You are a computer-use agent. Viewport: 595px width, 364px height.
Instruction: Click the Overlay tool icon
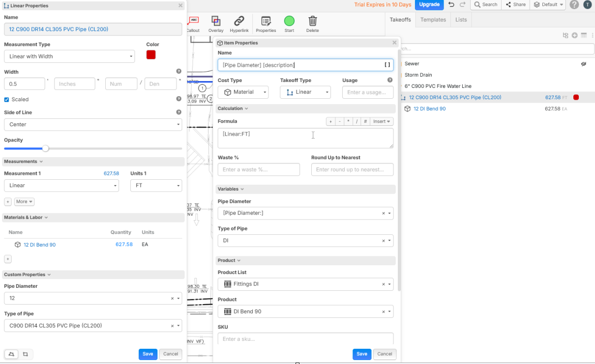[x=215, y=21]
